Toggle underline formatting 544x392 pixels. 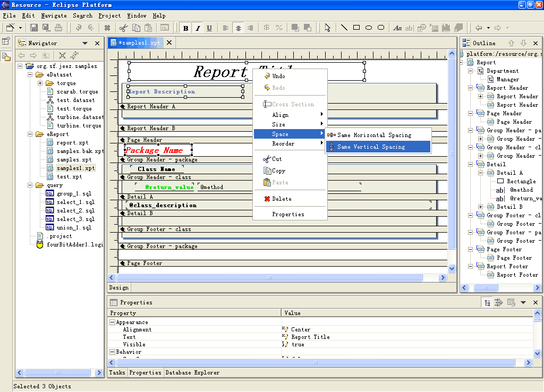pos(209,28)
